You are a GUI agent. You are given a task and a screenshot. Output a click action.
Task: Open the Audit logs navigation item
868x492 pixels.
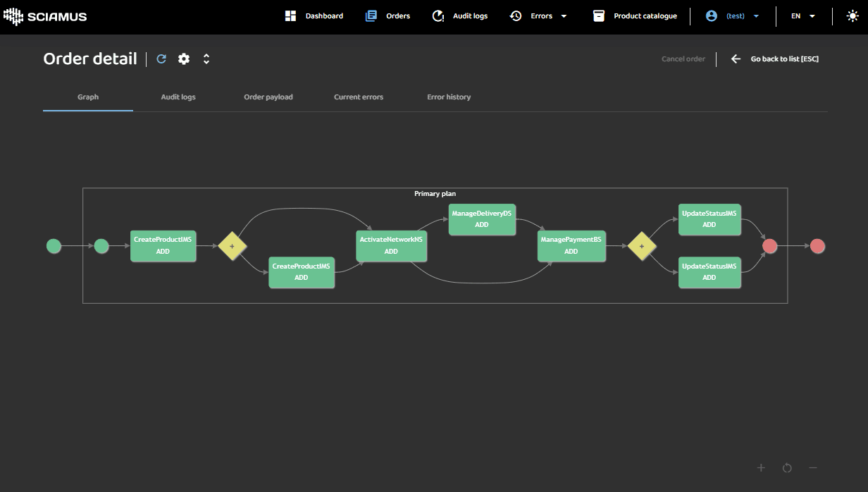[459, 16]
